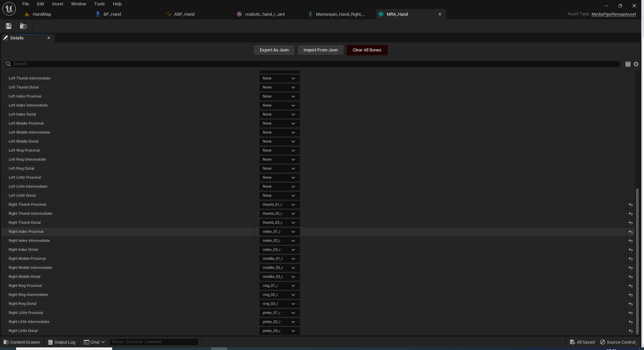Image resolution: width=644 pixels, height=350 pixels.
Task: Check Source Control status
Action: [621, 342]
